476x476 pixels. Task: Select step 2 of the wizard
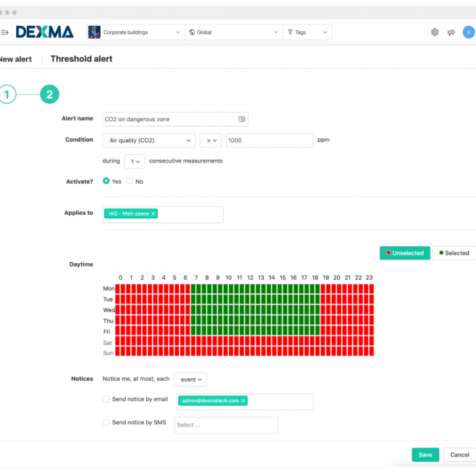coord(50,94)
